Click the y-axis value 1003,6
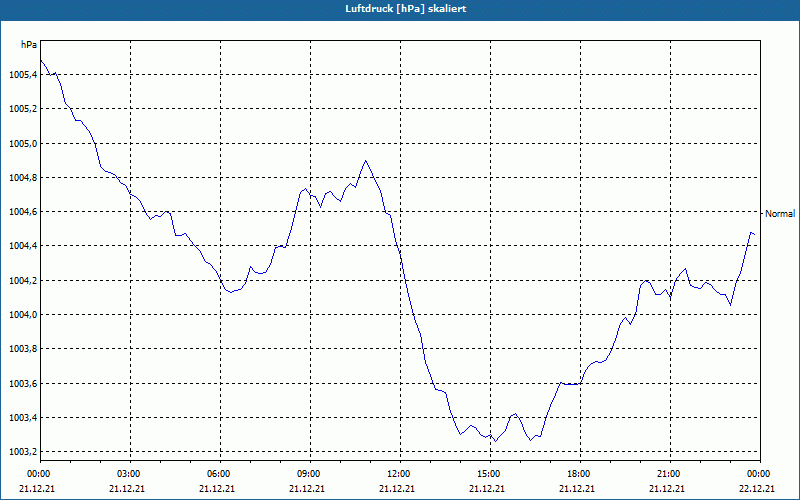800x500 pixels. (x=23, y=384)
